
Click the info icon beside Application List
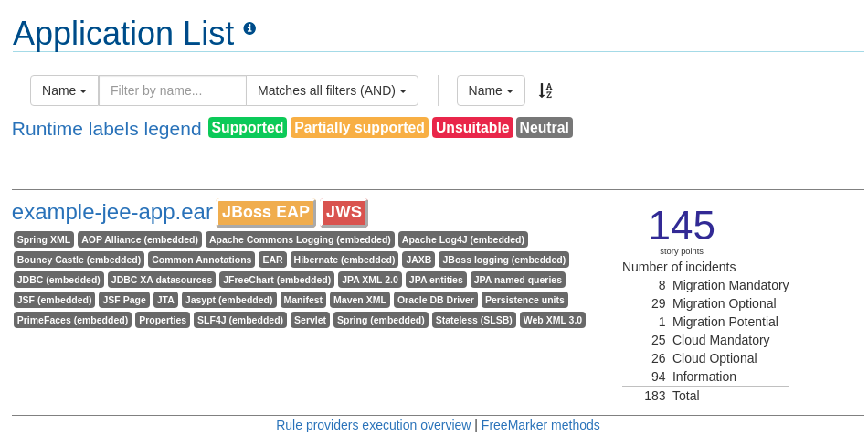tap(249, 28)
